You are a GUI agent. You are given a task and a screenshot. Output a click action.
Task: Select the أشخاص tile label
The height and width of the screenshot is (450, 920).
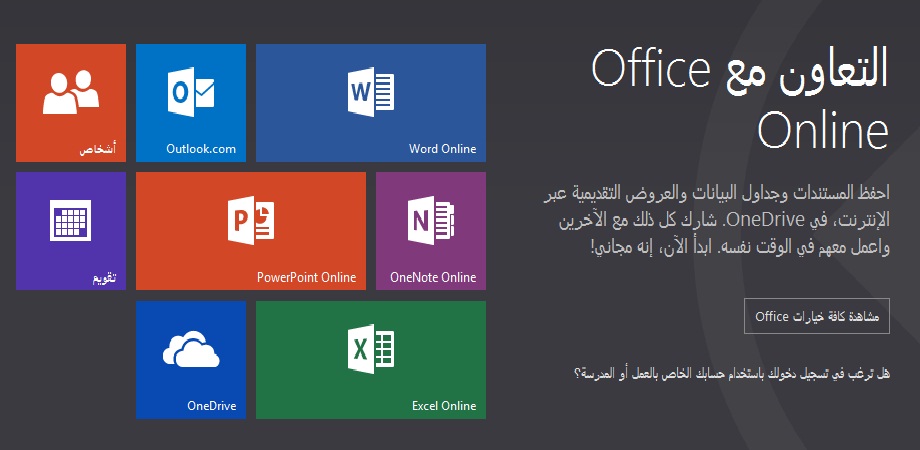[98, 149]
